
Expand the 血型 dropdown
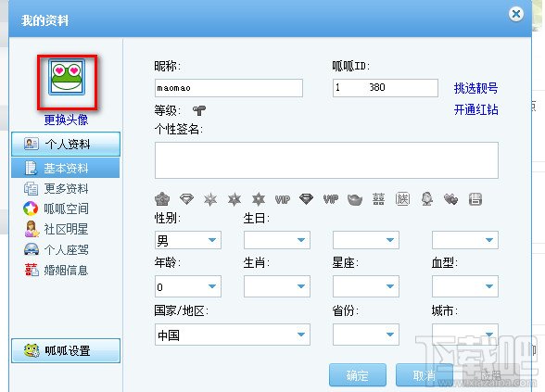pyautogui.click(x=465, y=286)
